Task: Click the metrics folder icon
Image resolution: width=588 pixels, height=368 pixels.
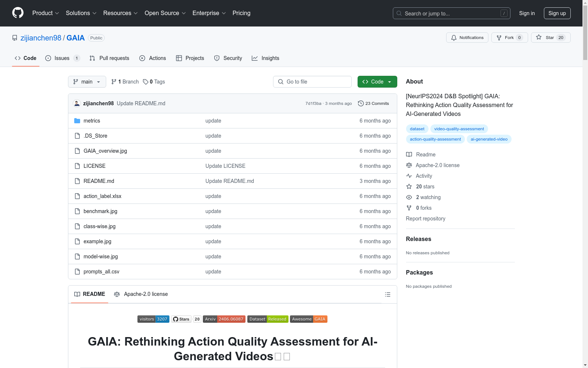Action: tap(77, 121)
